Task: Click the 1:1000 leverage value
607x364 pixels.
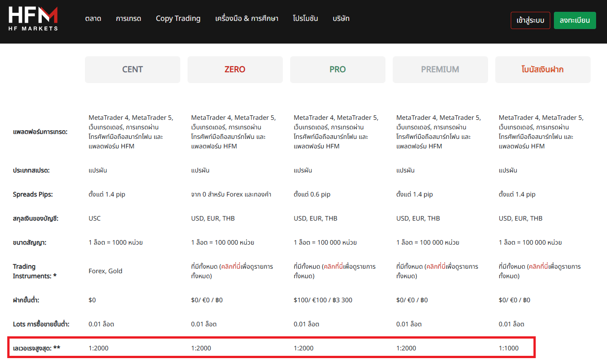Action: (x=508, y=348)
